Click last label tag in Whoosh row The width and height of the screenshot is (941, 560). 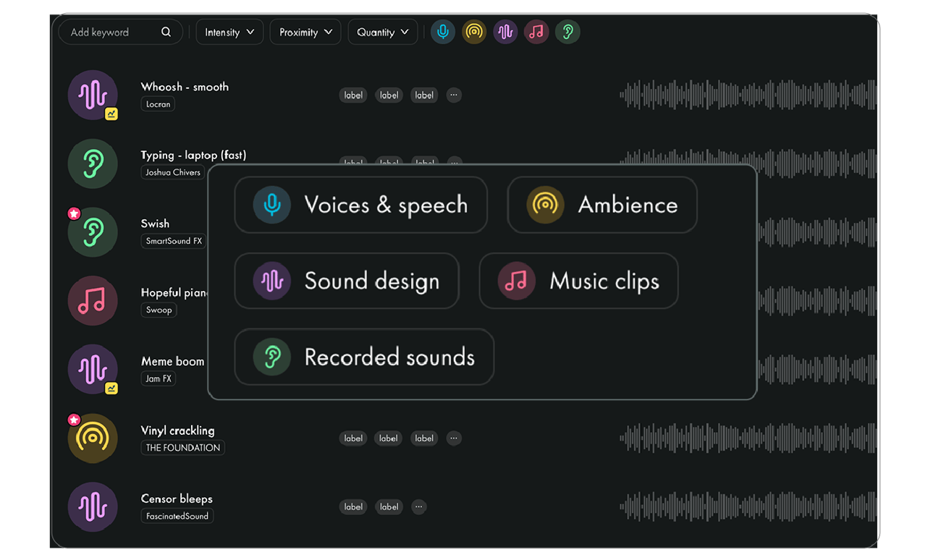pyautogui.click(x=424, y=95)
